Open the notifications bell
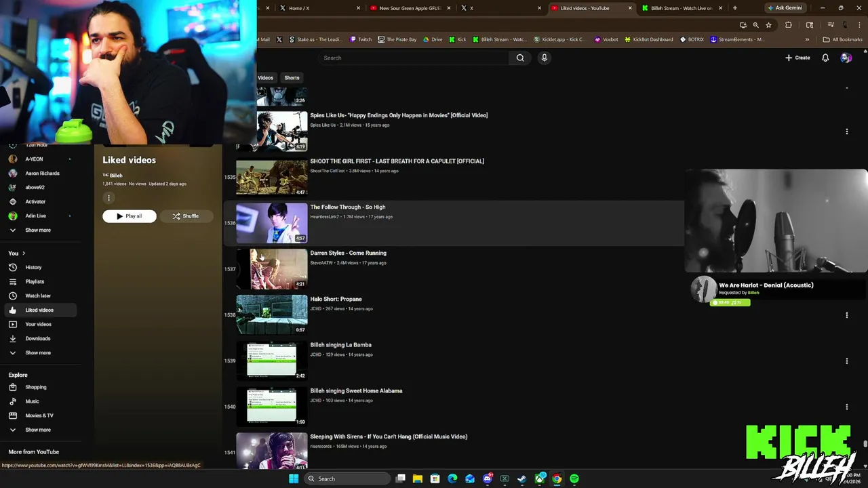The height and width of the screenshot is (488, 868). tap(825, 58)
